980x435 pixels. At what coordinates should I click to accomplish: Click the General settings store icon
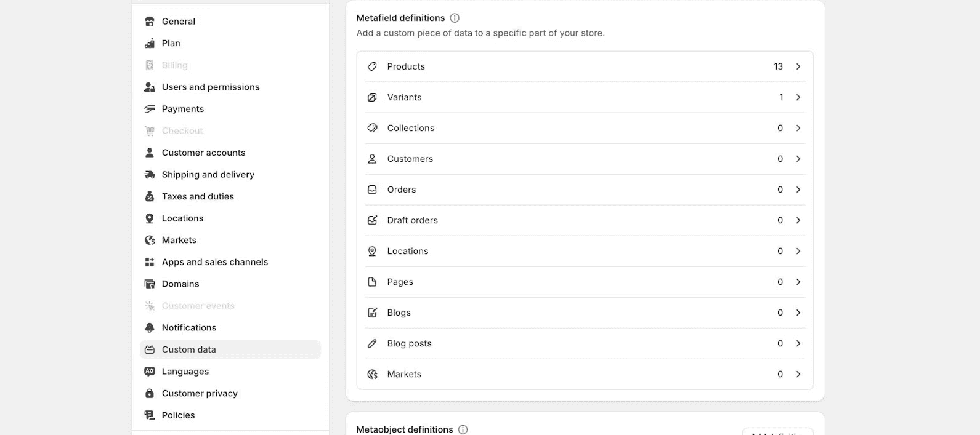pos(150,22)
